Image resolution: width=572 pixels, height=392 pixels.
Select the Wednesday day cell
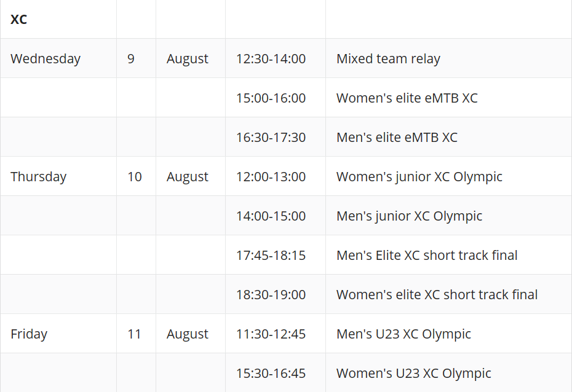click(58, 58)
